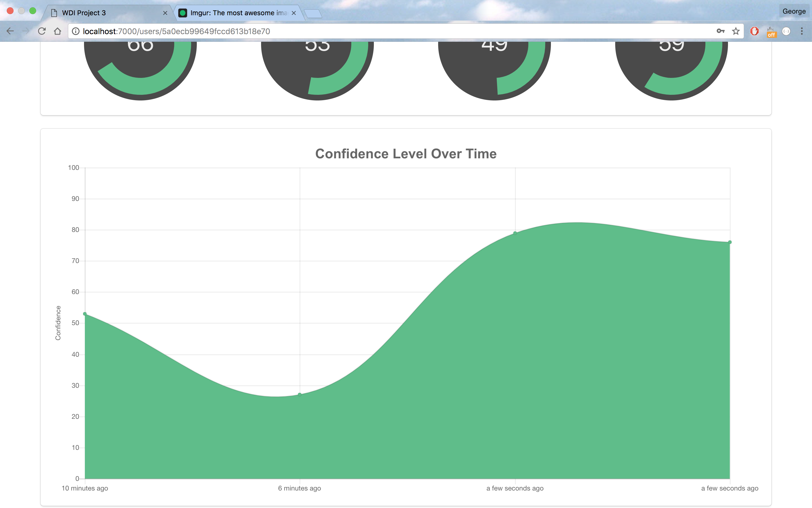Go back to the previous page
Viewport: 812px width, 508px height.
10,31
